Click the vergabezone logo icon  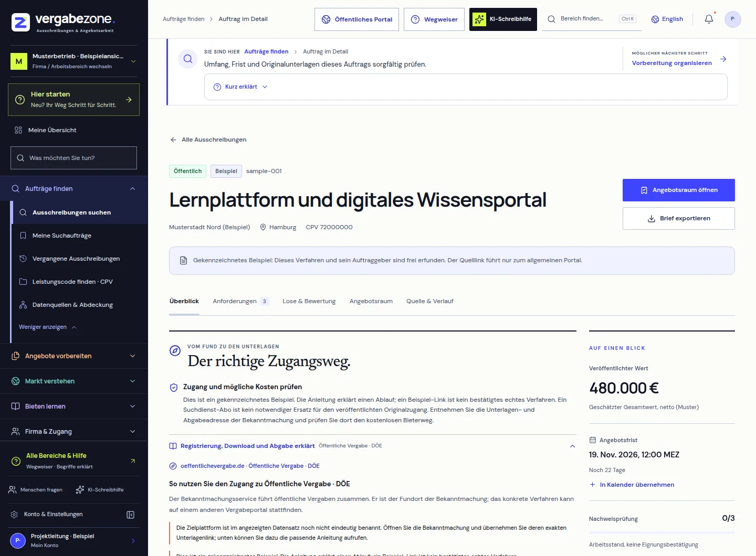(x=20, y=23)
